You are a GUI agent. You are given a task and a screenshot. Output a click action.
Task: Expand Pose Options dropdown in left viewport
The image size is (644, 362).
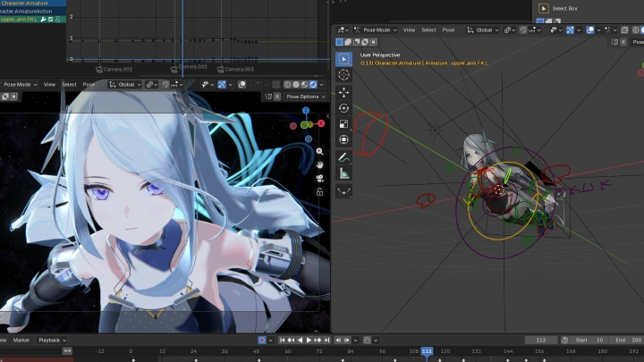click(306, 97)
